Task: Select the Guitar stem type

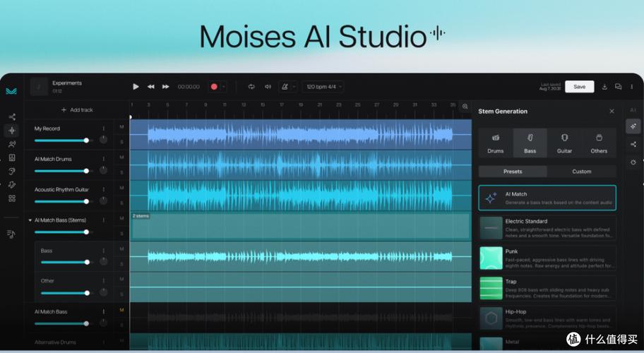Action: (x=564, y=143)
